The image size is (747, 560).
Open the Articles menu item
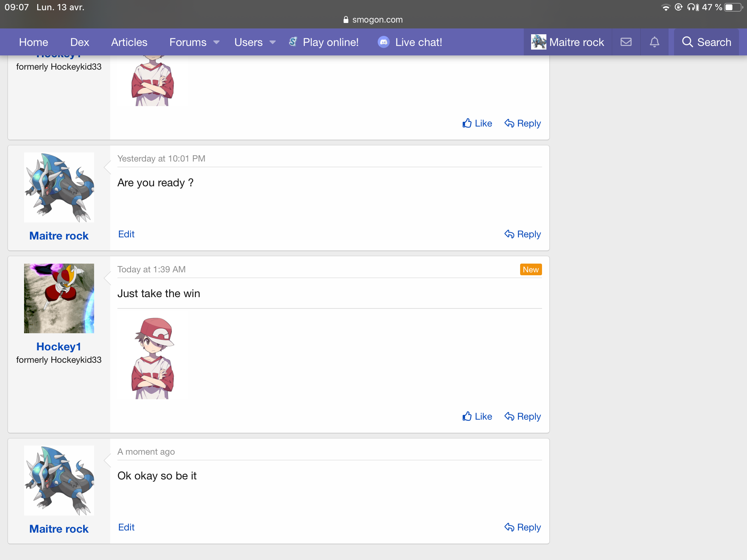129,42
